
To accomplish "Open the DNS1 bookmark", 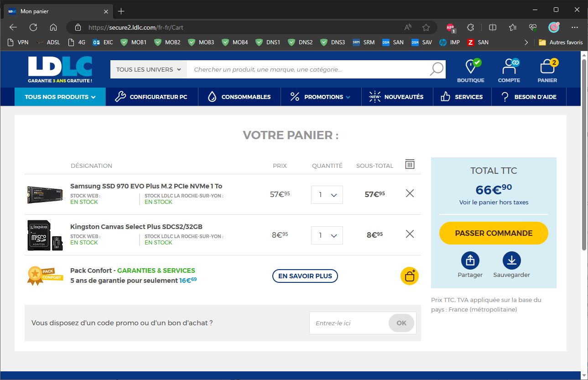I will click(x=268, y=42).
